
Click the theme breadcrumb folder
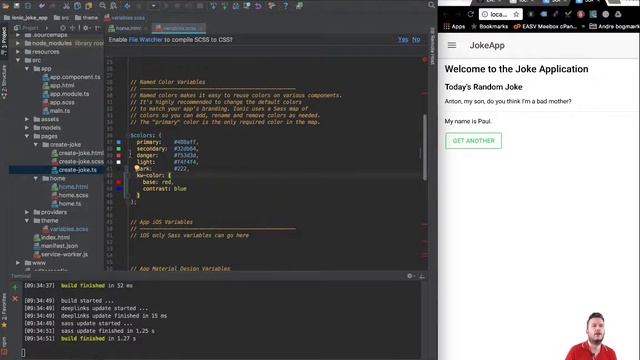point(87,18)
